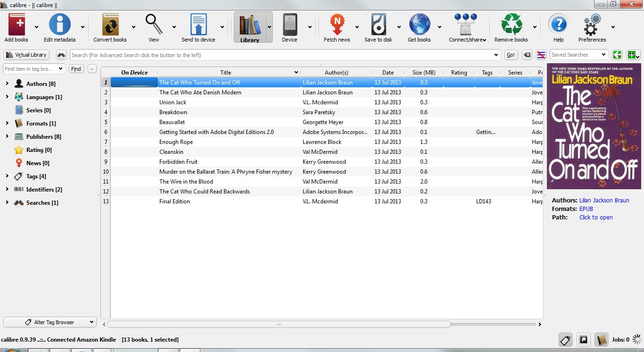Click the horizontal scrollbar under book list
Screen dimensions: 644x352
pos(279,324)
